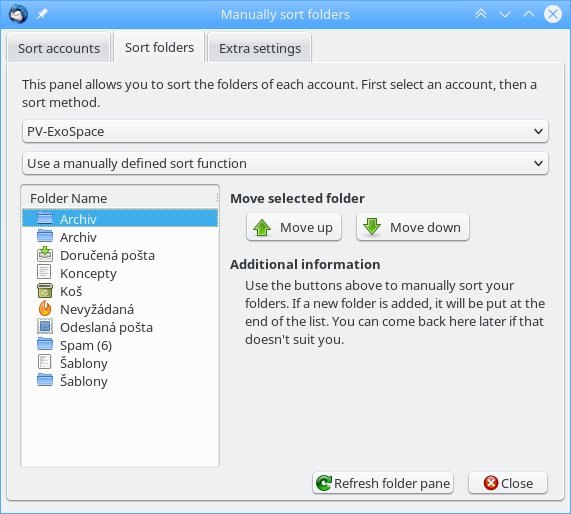Click the Doručená pošta inbox icon
571x514 pixels.
(45, 255)
